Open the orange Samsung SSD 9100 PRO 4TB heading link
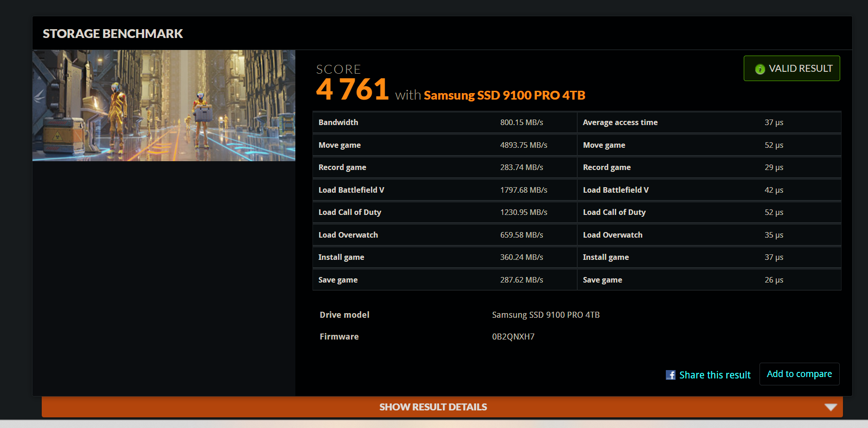 [504, 95]
